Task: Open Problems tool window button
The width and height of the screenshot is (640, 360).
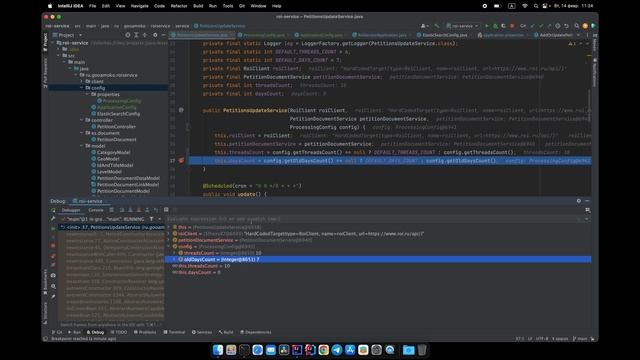Action: [145, 332]
